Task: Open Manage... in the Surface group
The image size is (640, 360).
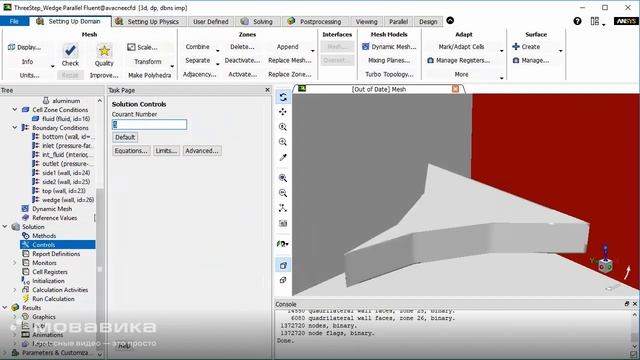Action: [x=531, y=60]
